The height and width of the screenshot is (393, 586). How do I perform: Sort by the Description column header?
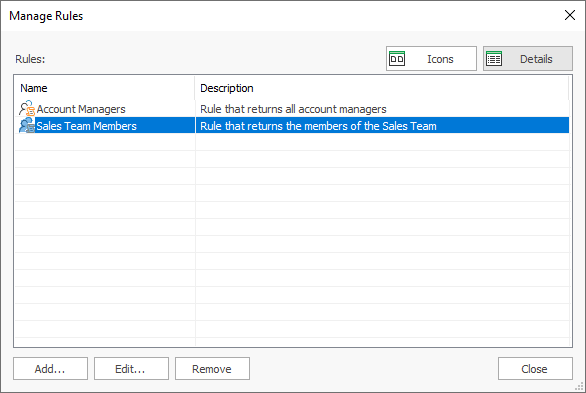382,88
